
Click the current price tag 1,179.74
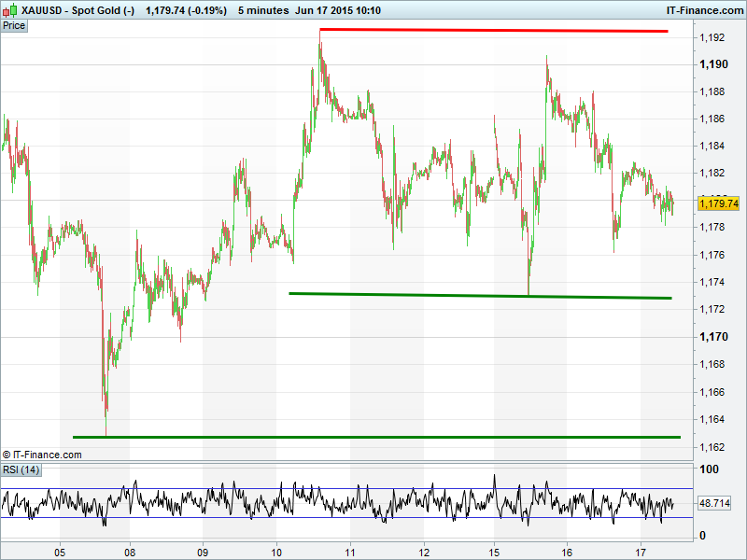pyautogui.click(x=718, y=203)
